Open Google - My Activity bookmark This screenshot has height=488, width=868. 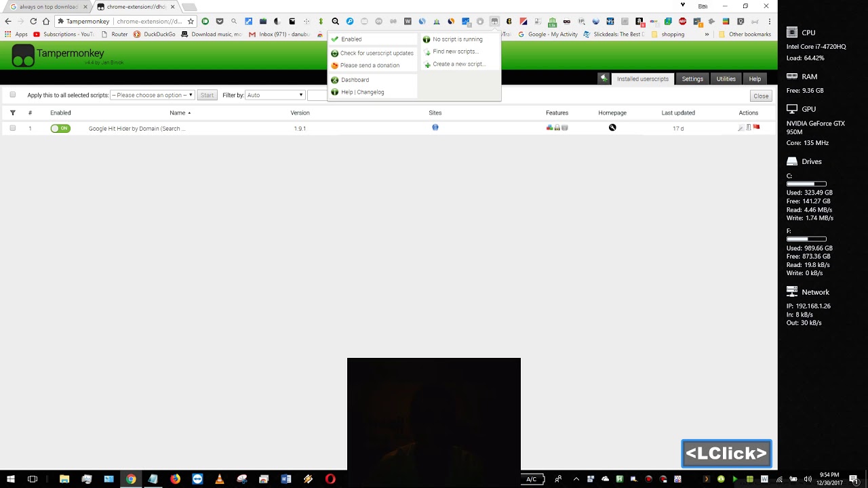click(549, 35)
